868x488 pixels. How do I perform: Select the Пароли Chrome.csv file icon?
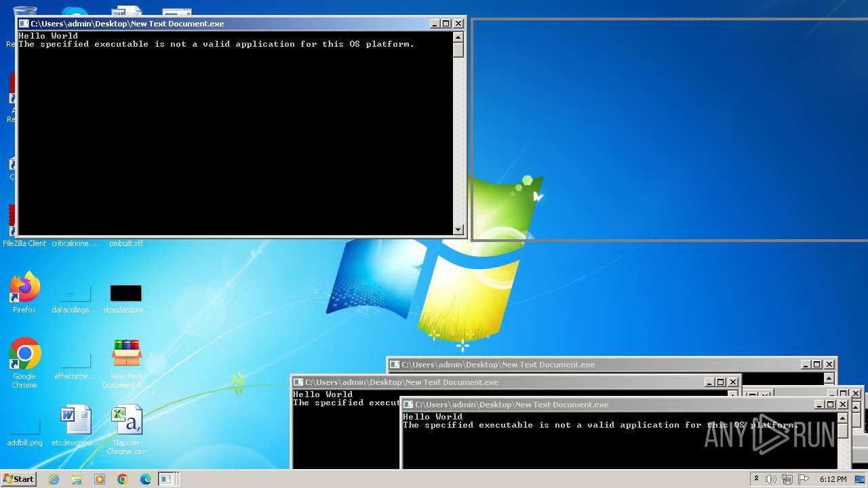click(x=126, y=420)
